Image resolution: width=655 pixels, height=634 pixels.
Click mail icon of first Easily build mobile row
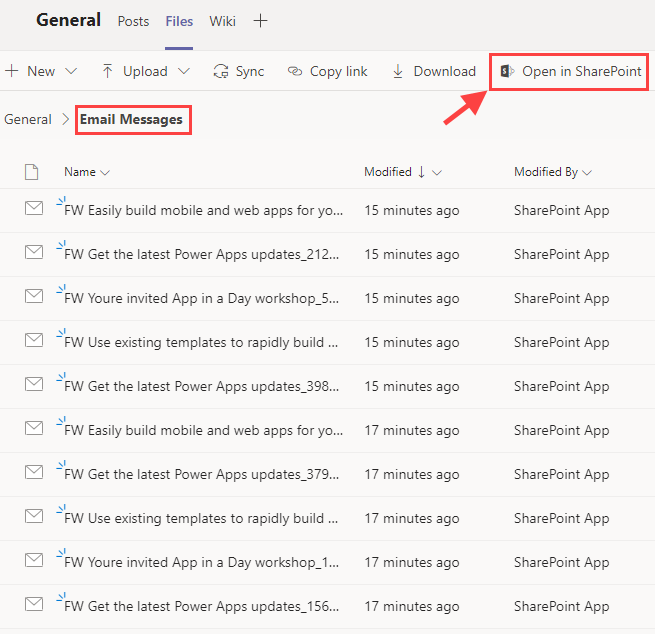34,208
